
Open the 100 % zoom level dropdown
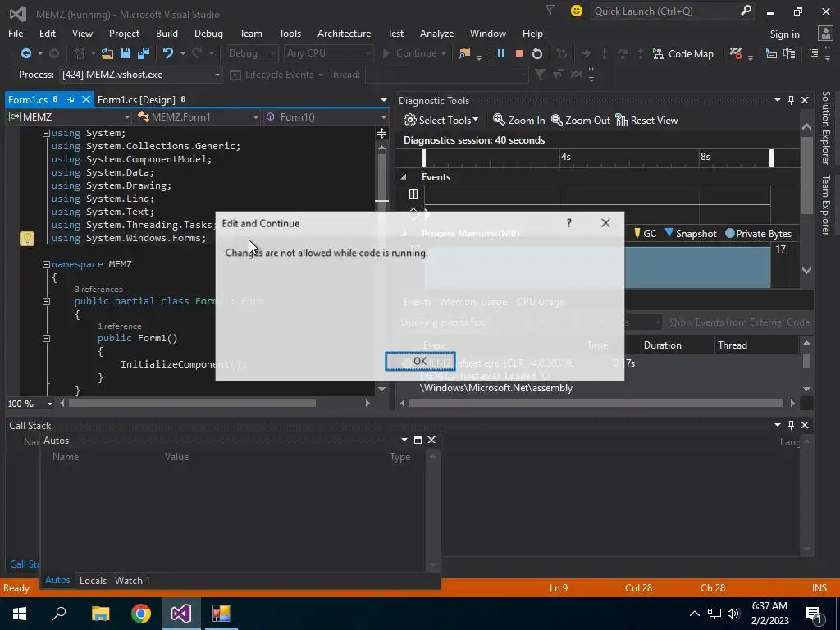[x=30, y=404]
